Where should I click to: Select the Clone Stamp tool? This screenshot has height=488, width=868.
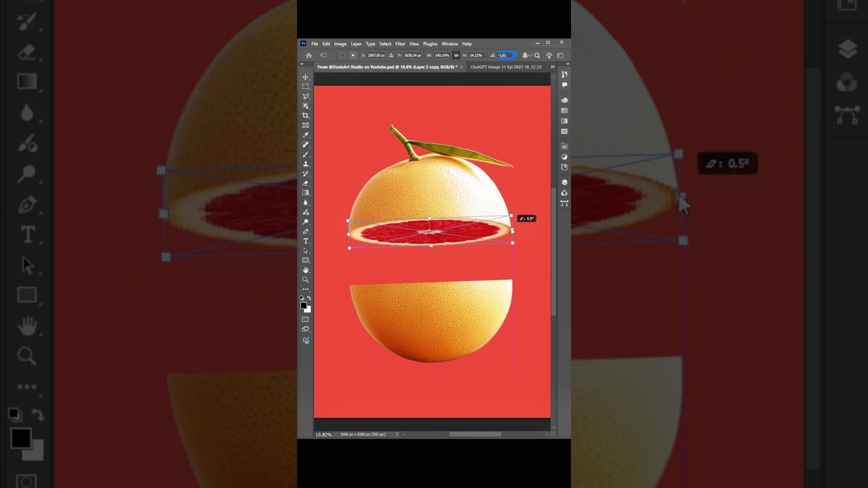tap(305, 164)
